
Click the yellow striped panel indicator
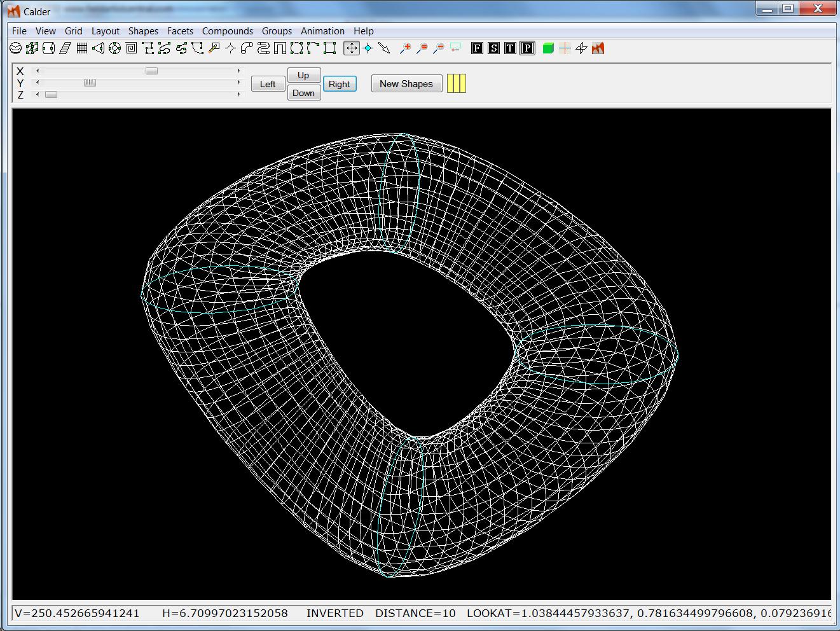(457, 83)
